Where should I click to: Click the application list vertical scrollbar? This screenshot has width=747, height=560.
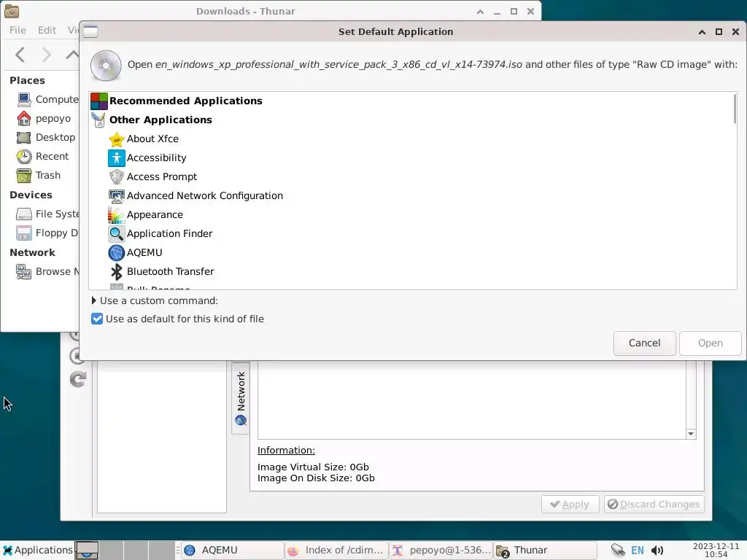coord(735,109)
